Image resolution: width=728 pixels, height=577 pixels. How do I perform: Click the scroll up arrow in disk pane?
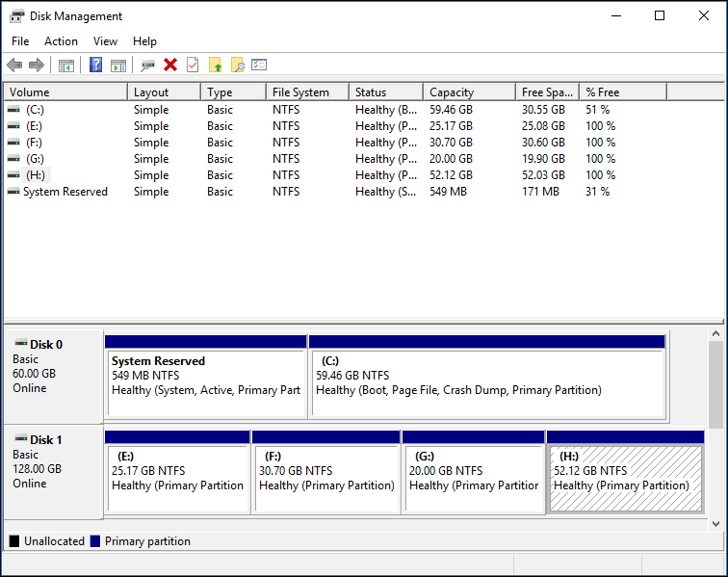pos(715,333)
